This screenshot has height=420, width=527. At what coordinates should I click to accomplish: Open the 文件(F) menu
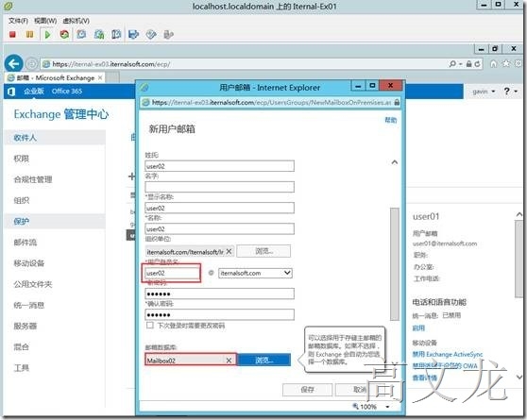click(18, 21)
